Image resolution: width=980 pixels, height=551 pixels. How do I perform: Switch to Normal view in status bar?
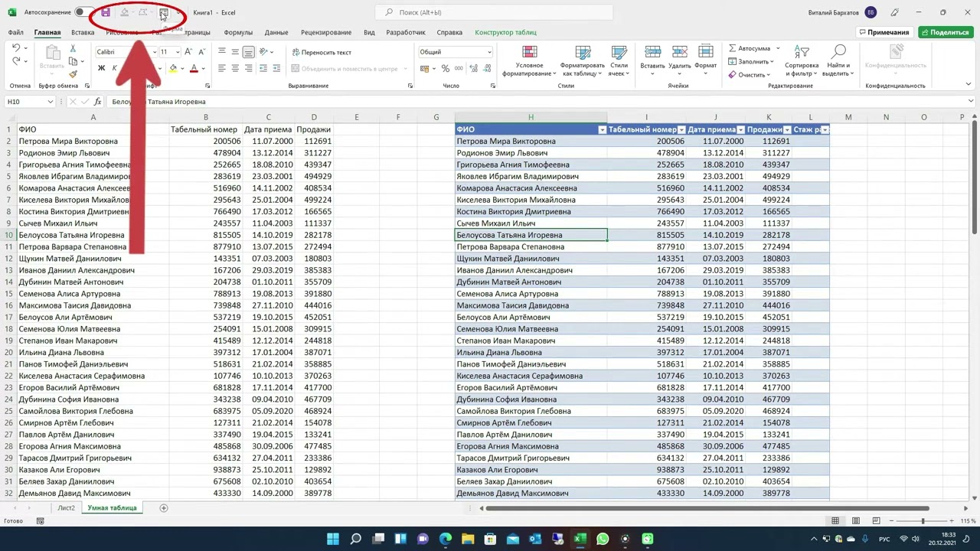coord(835,521)
